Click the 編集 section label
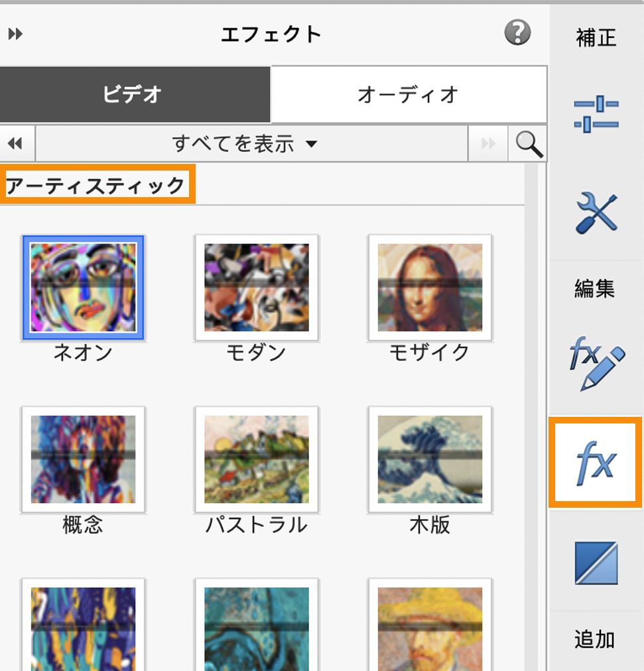Screen dimensions: 644x671 click(x=594, y=288)
